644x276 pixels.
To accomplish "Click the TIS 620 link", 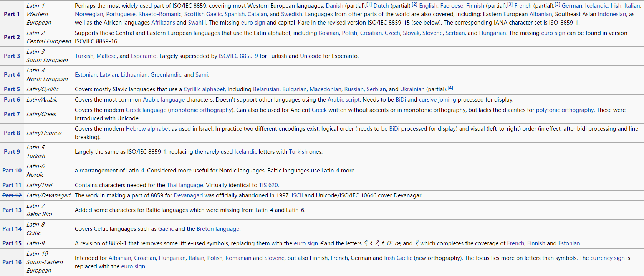I will click(268, 185).
